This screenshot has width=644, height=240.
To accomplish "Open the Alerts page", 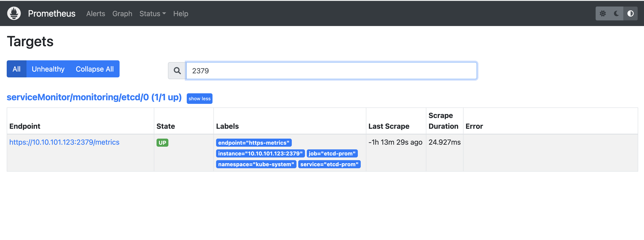I will pos(95,13).
